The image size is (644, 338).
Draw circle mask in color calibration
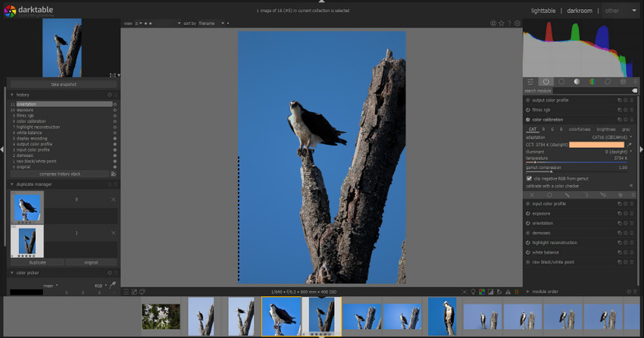549,195
